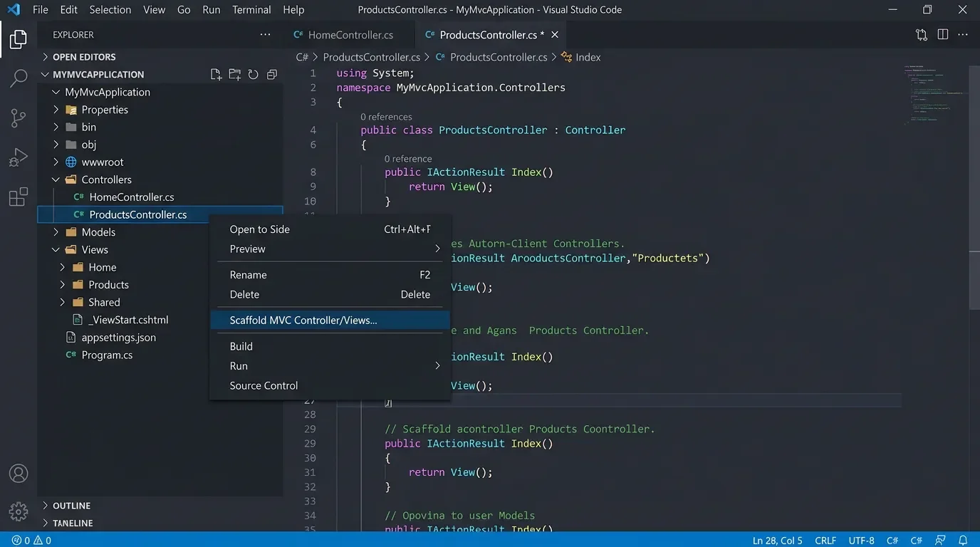Choose Rename in context menu
980x547 pixels.
click(x=330, y=275)
